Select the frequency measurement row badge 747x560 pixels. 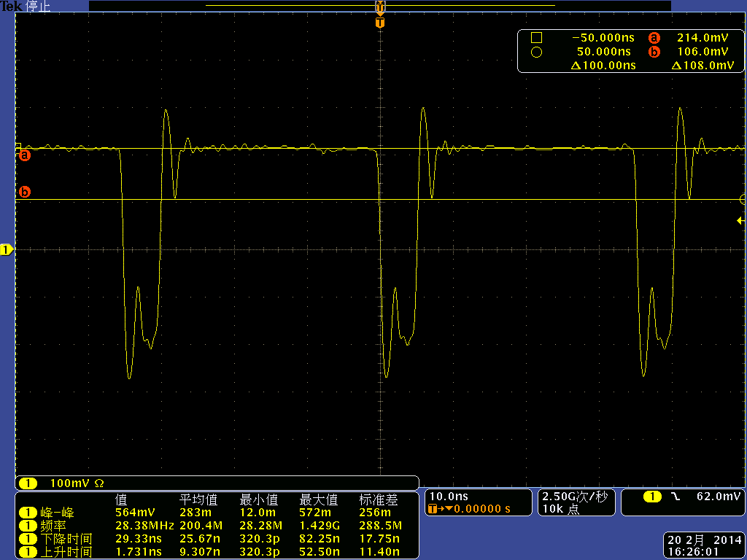pos(28,526)
